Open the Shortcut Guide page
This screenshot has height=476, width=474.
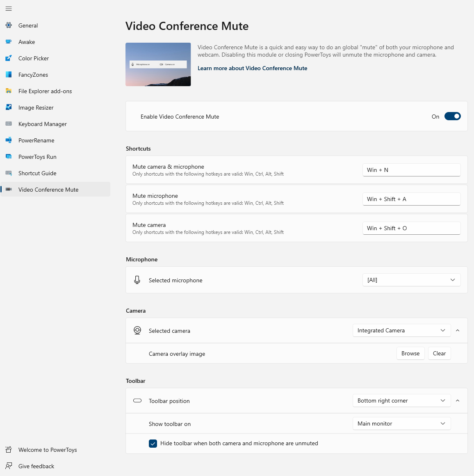click(x=37, y=173)
